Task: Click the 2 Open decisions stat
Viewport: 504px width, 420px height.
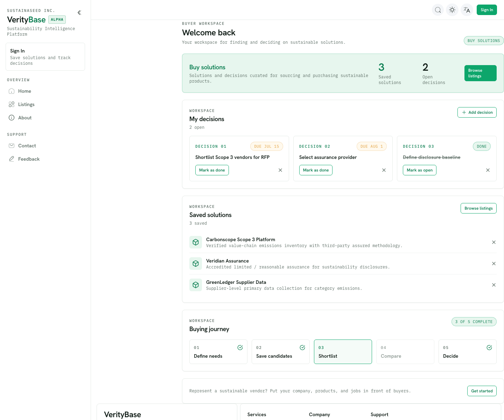Action: coord(434,73)
